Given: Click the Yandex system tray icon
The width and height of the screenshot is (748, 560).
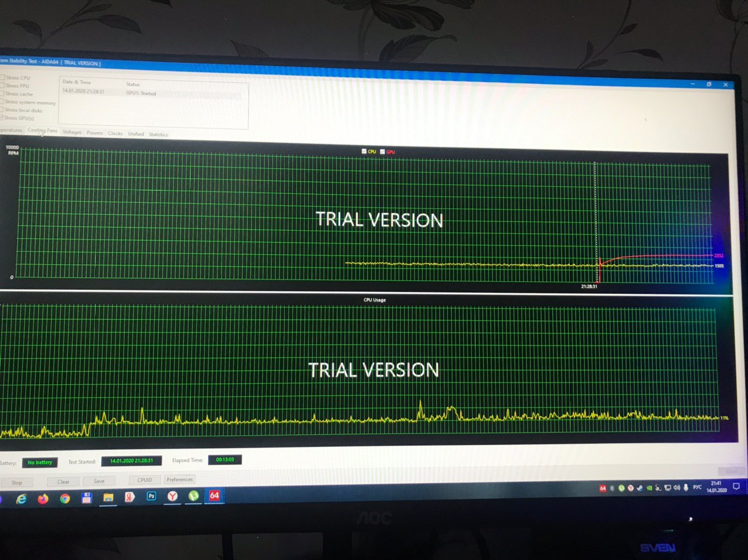Looking at the screenshot, I should tap(631, 488).
